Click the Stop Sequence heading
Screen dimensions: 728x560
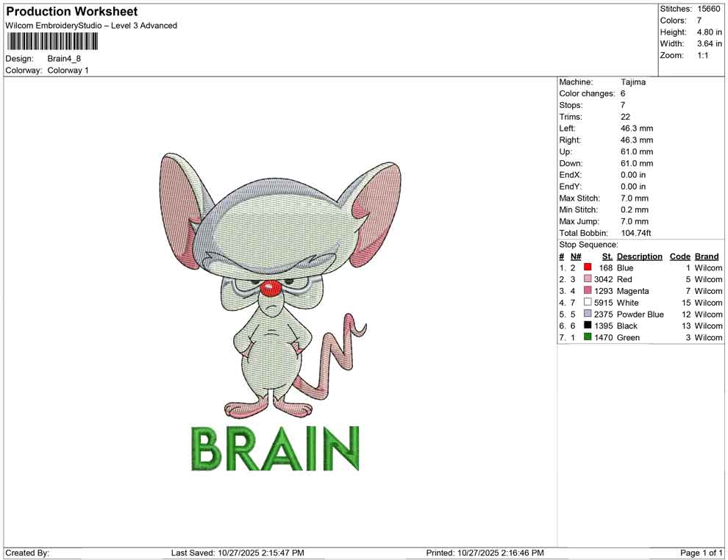pyautogui.click(x=589, y=245)
